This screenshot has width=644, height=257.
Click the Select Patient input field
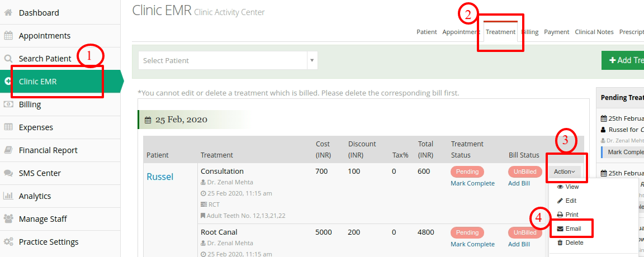click(222, 60)
